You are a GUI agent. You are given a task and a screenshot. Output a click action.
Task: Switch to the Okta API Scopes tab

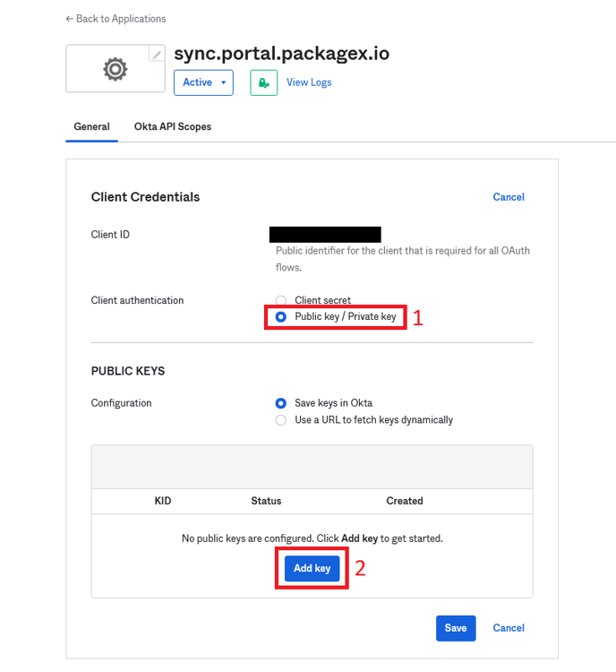(173, 127)
